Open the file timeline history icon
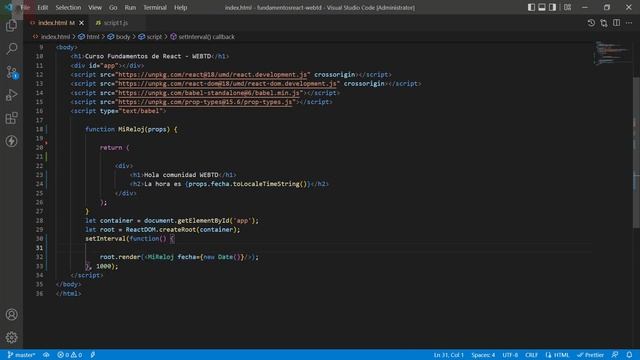The width and height of the screenshot is (640, 360). (x=591, y=23)
